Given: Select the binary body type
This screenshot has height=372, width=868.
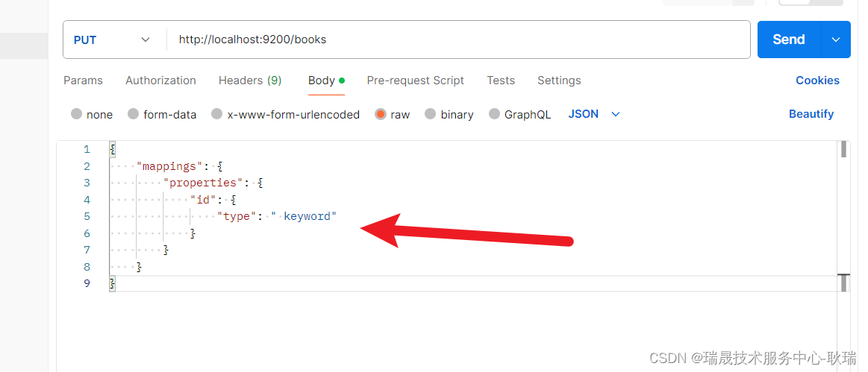Looking at the screenshot, I should click(x=449, y=114).
